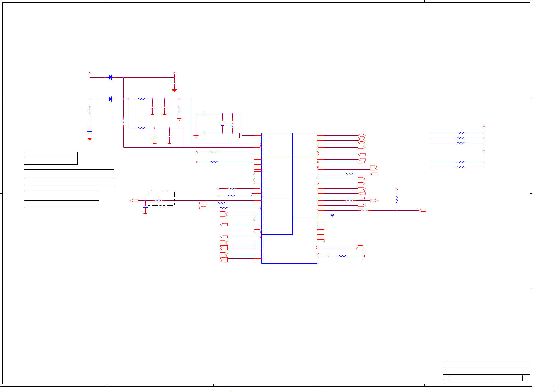The height and width of the screenshot is (392, 555).
Task: Select the vertical pull-up resistor right of IC
Action: [x=397, y=199]
